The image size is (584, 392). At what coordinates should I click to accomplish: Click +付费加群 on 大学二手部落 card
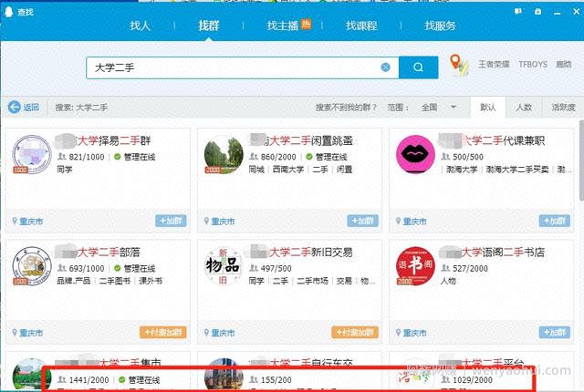pyautogui.click(x=163, y=332)
